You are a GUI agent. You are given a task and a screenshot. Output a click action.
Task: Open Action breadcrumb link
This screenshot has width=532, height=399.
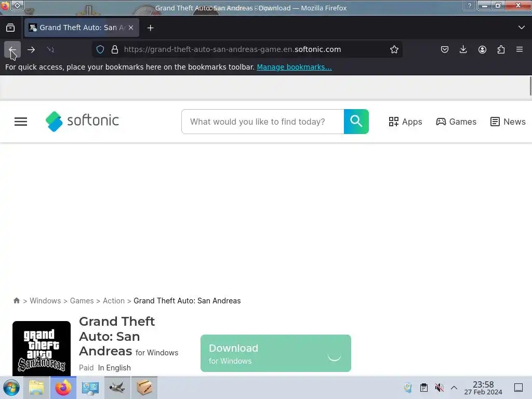coord(114,301)
